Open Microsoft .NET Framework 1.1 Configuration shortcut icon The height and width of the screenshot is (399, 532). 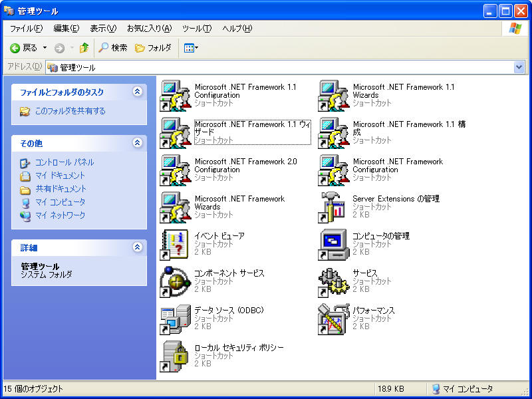point(175,96)
